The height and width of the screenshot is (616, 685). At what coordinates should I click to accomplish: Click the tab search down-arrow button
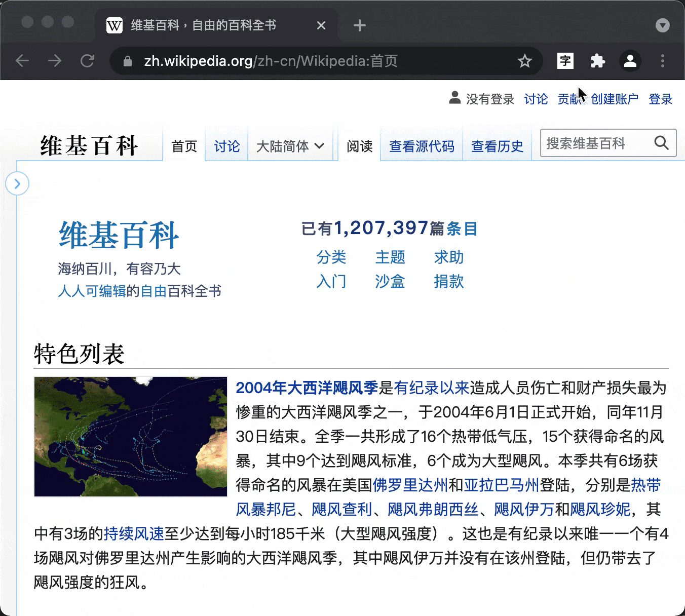click(x=663, y=25)
